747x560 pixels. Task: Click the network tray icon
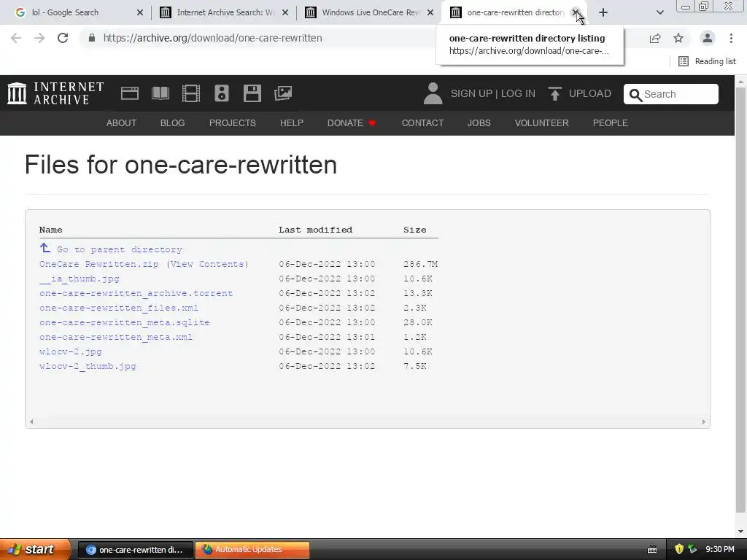pyautogui.click(x=692, y=549)
